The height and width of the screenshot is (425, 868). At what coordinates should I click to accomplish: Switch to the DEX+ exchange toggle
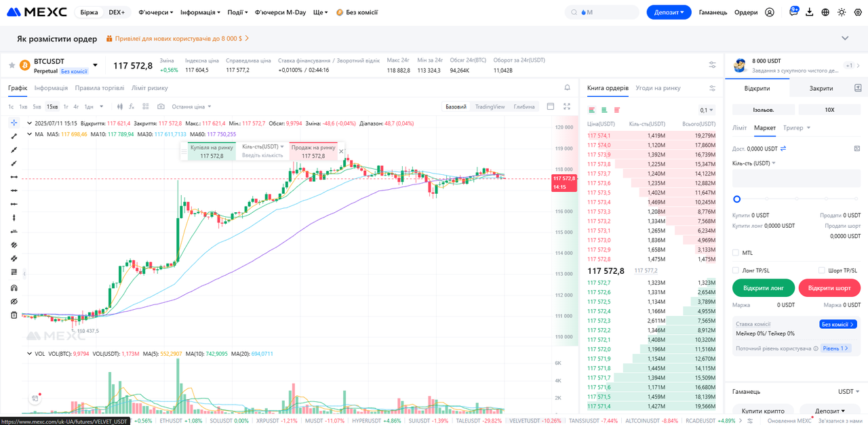tap(117, 12)
